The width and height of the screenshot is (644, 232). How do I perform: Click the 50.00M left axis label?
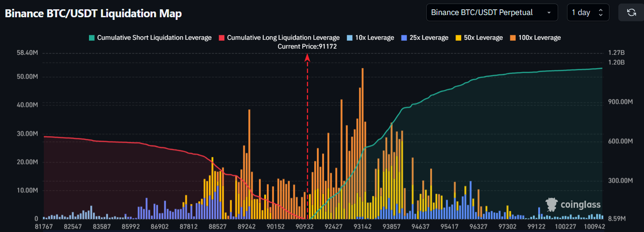click(27, 76)
